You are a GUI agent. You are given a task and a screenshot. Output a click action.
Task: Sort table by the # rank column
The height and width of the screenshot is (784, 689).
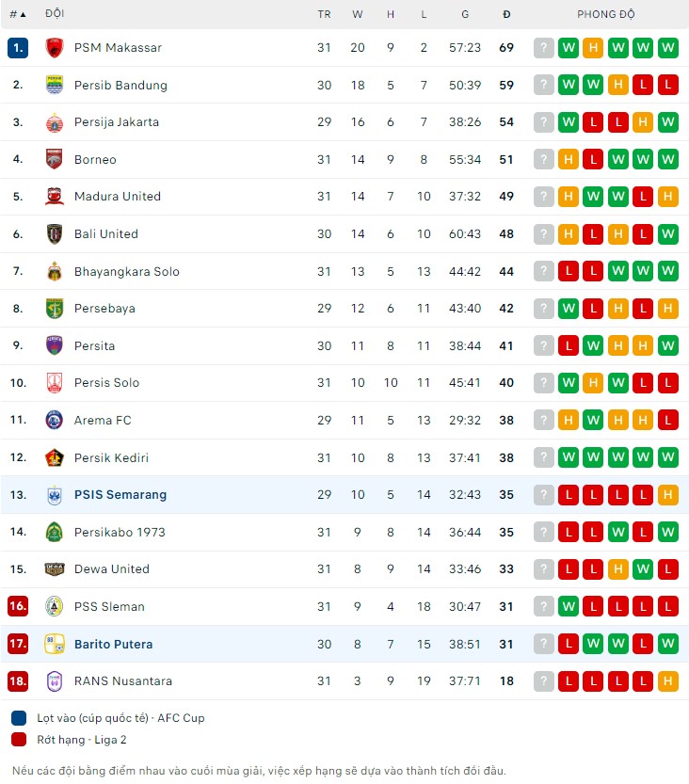[18, 14]
